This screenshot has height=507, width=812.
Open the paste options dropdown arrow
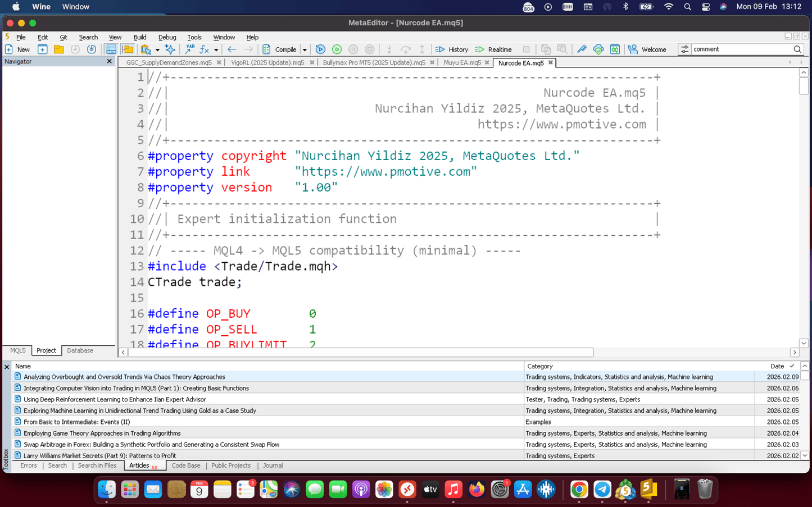157,49
